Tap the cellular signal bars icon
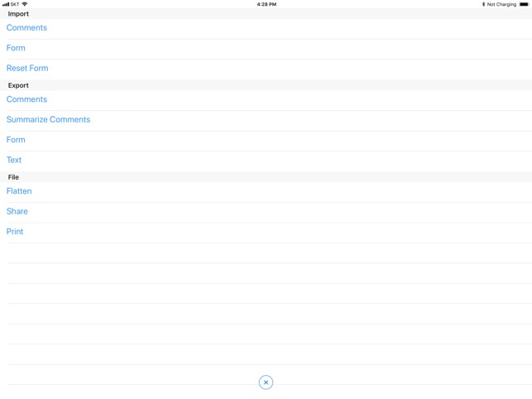This screenshot has height=399, width=532. pyautogui.click(x=6, y=4)
